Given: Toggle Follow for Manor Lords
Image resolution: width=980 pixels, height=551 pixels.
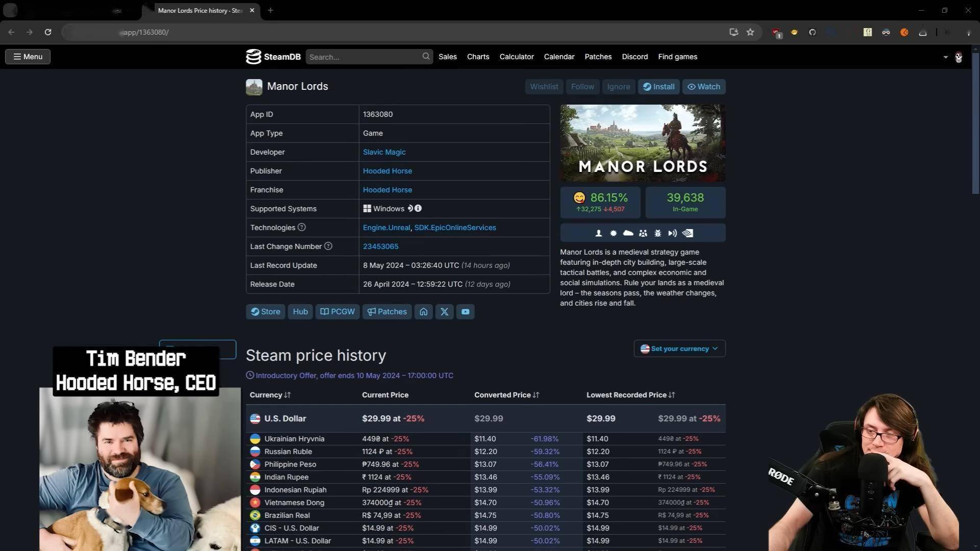Looking at the screenshot, I should point(582,87).
